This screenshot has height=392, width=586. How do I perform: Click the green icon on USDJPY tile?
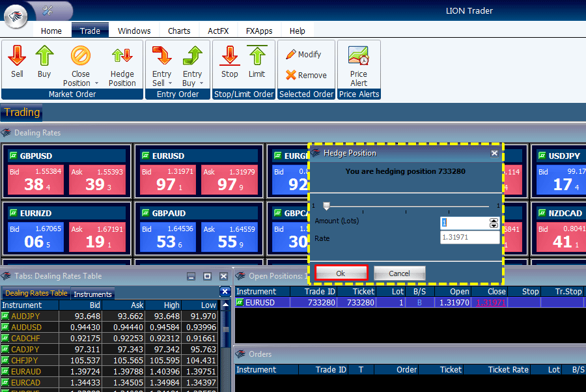tap(542, 156)
